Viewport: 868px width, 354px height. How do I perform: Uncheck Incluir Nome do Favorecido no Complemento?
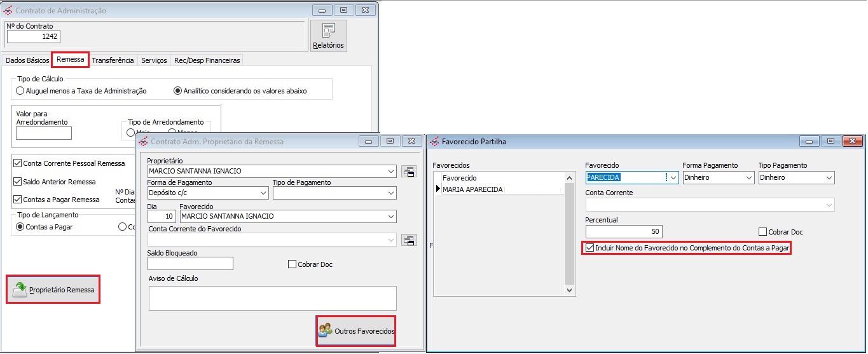590,248
